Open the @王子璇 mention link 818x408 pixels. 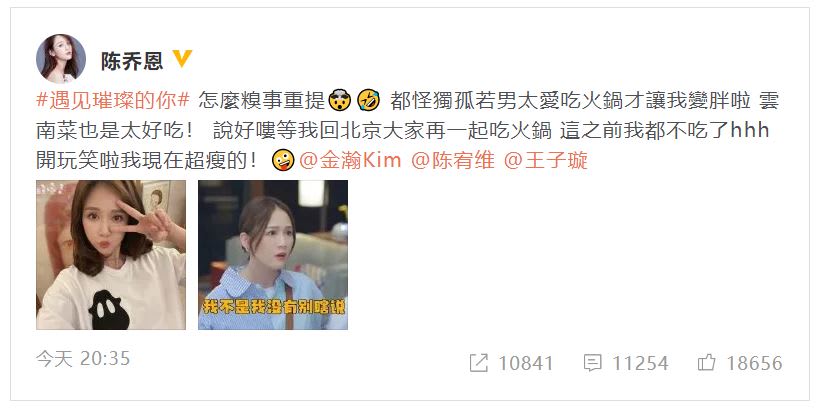pyautogui.click(x=546, y=160)
